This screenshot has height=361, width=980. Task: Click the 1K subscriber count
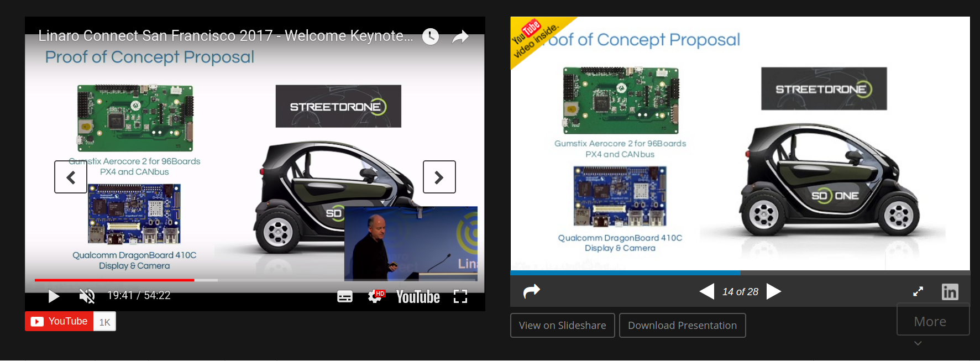pos(104,322)
